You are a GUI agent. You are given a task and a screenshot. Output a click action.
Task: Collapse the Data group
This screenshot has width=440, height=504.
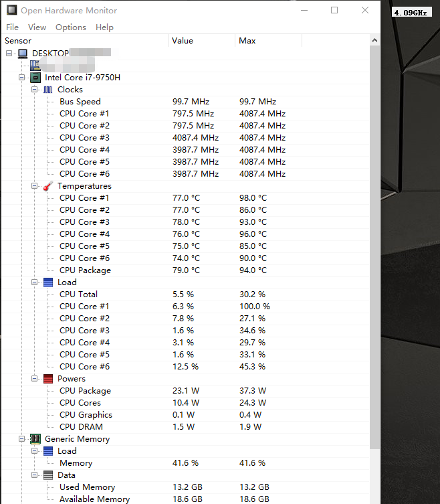pos(34,475)
